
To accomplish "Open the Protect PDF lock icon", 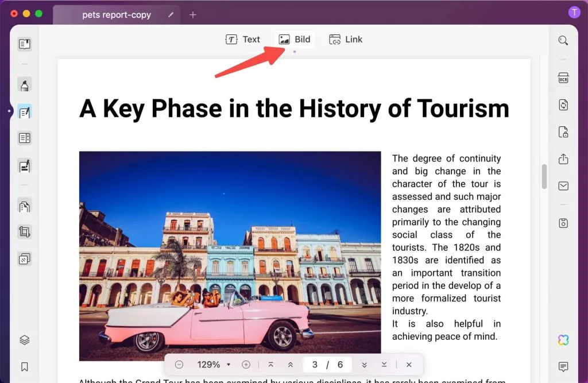I will click(x=563, y=132).
